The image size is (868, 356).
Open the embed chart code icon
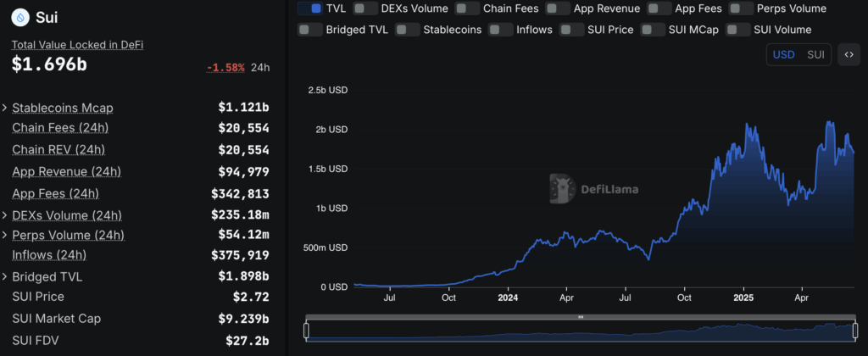(x=849, y=54)
